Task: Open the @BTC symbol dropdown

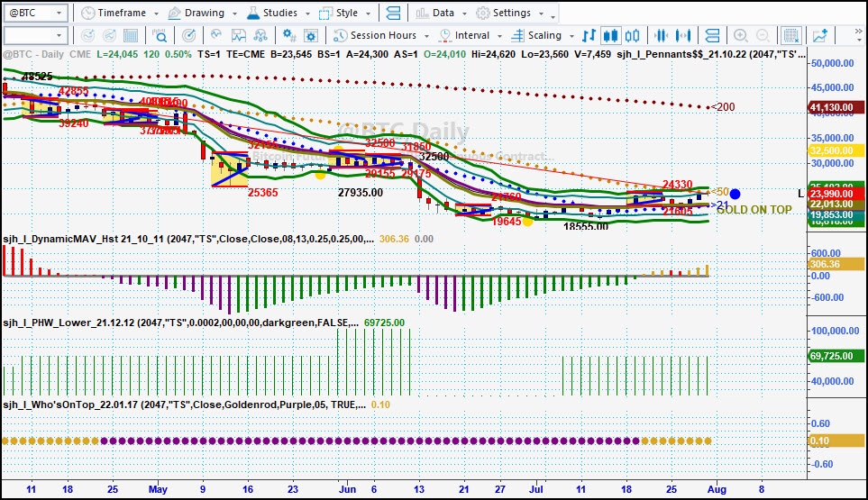Action: point(59,13)
